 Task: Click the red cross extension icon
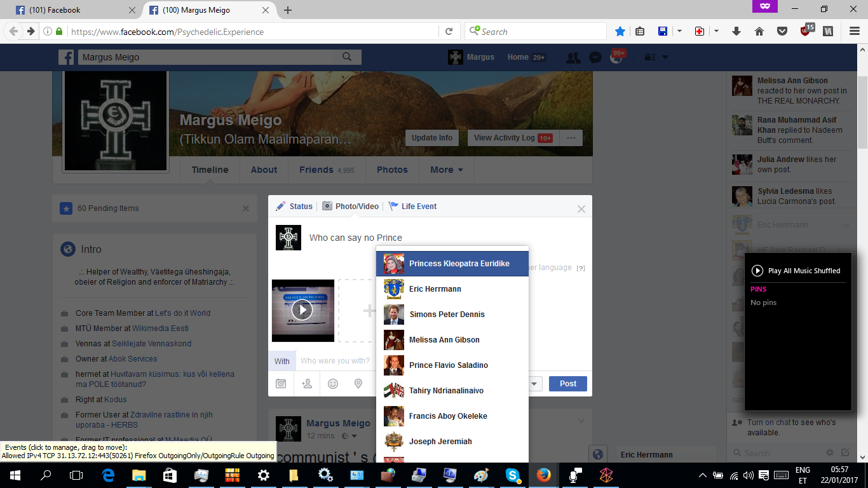700,31
